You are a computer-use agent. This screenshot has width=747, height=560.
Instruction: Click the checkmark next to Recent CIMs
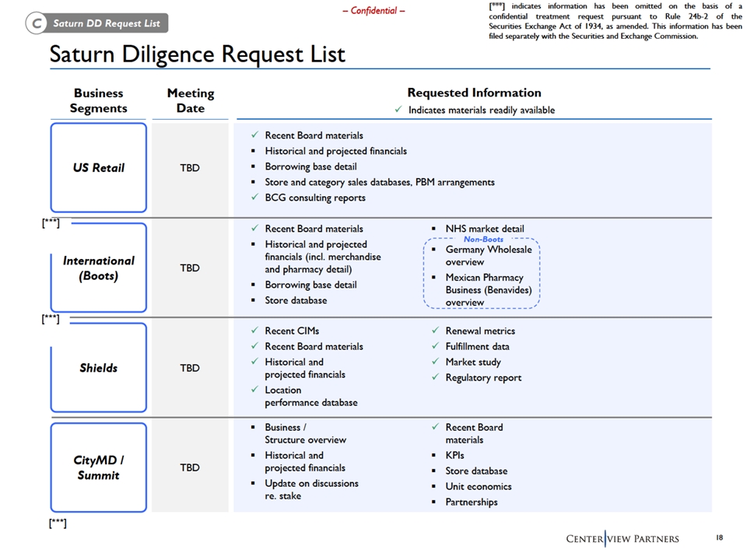(x=255, y=330)
